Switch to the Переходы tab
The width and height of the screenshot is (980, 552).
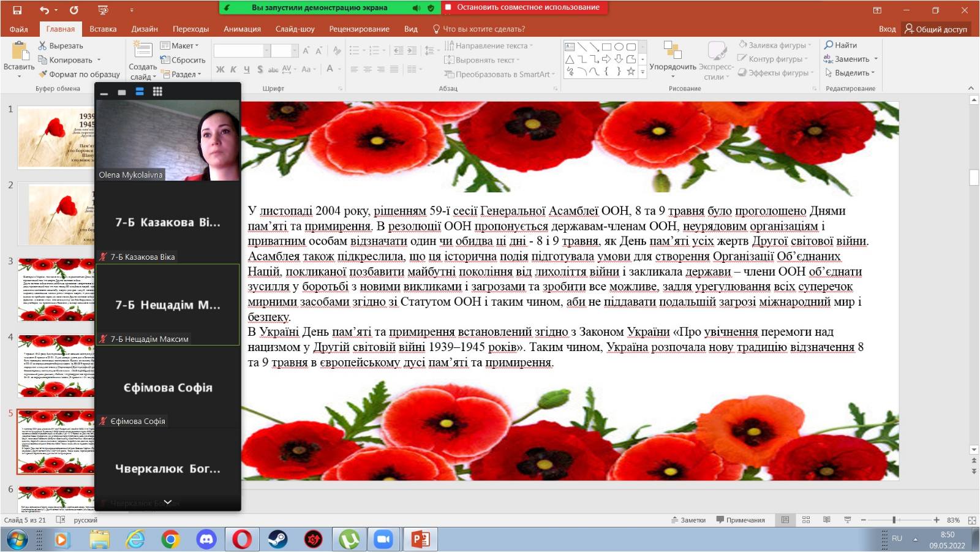click(190, 29)
